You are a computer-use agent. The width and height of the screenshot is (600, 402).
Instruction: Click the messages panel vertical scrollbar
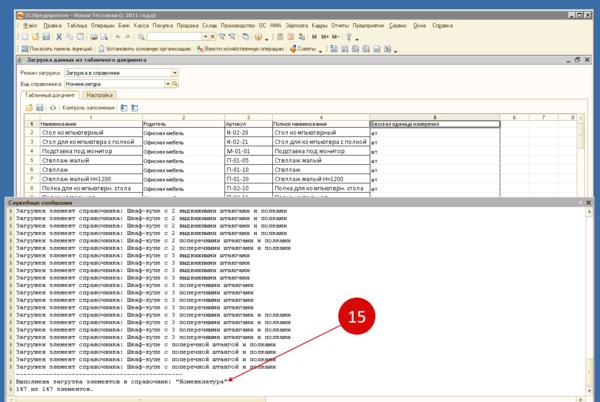[x=589, y=302]
